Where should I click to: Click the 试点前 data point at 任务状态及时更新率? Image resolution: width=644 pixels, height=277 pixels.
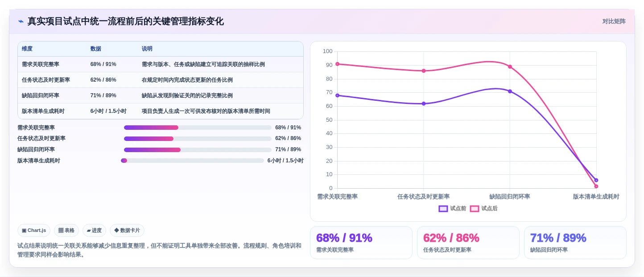click(x=424, y=103)
